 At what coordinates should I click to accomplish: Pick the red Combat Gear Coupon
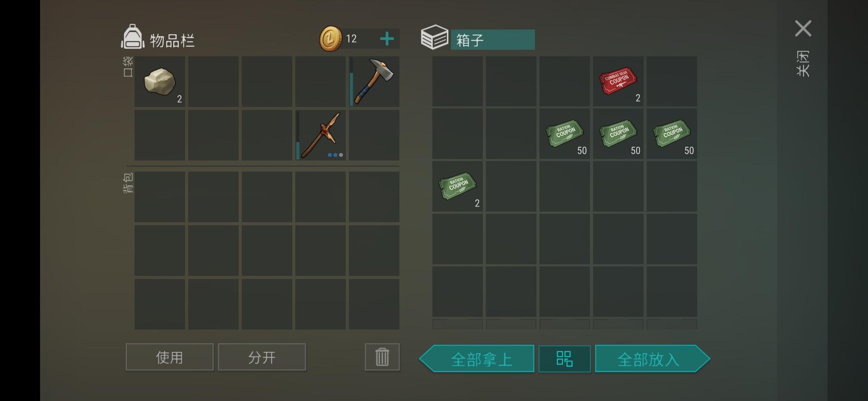coord(618,81)
